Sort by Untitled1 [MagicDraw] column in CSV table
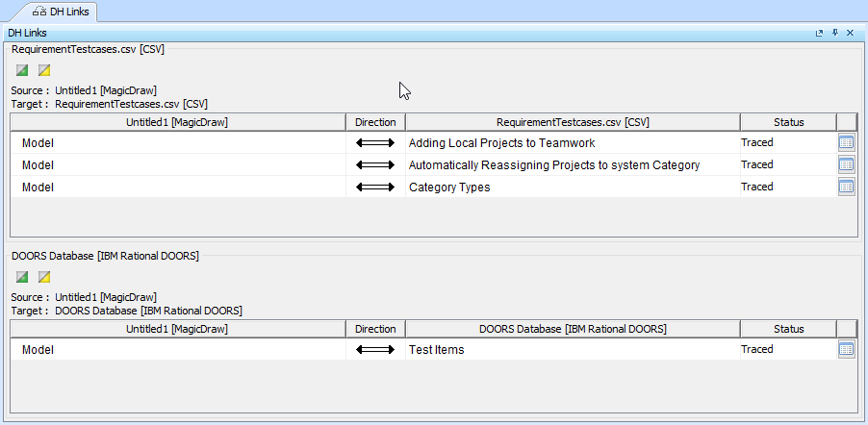The width and height of the screenshot is (868, 425). point(178,122)
